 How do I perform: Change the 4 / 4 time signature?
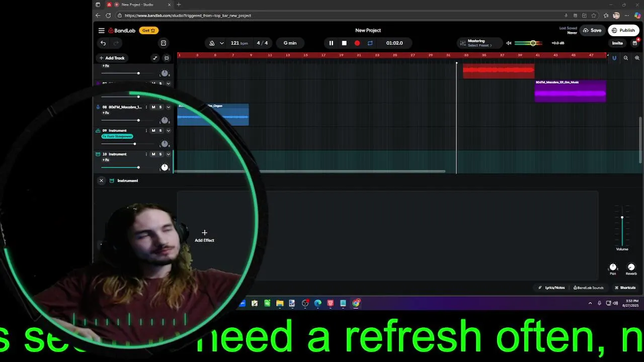(x=262, y=43)
